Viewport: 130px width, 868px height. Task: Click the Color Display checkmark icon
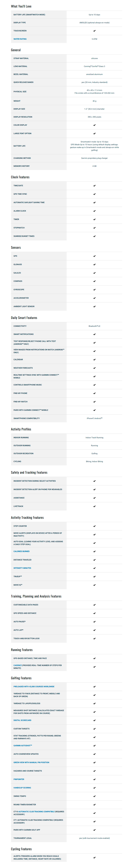94,125
